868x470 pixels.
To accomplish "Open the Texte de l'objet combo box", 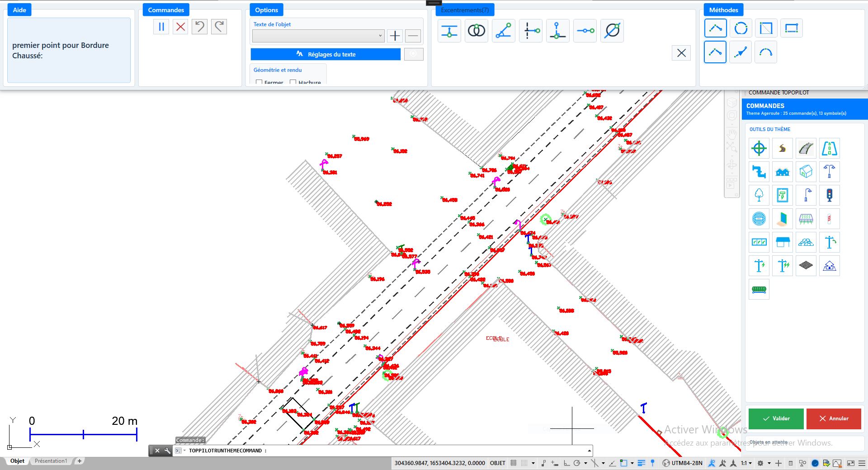I will pyautogui.click(x=318, y=36).
